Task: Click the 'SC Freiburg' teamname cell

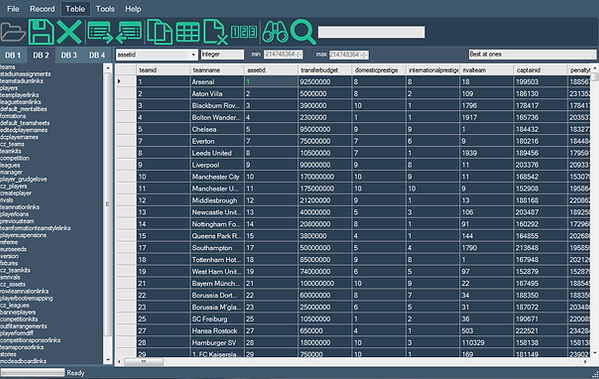Action: click(217, 319)
